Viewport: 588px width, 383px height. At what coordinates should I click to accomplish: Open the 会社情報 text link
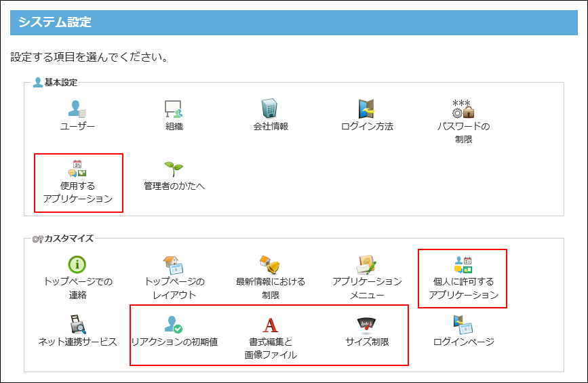(x=271, y=126)
